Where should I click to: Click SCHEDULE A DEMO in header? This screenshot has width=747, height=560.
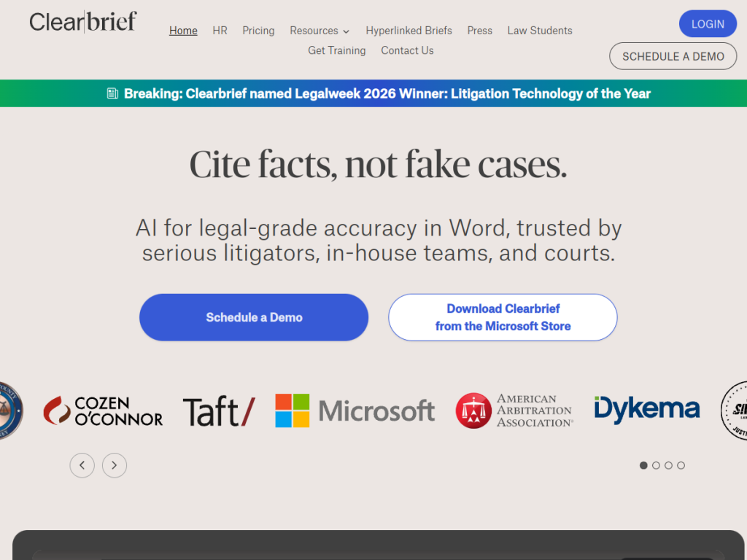pyautogui.click(x=673, y=56)
